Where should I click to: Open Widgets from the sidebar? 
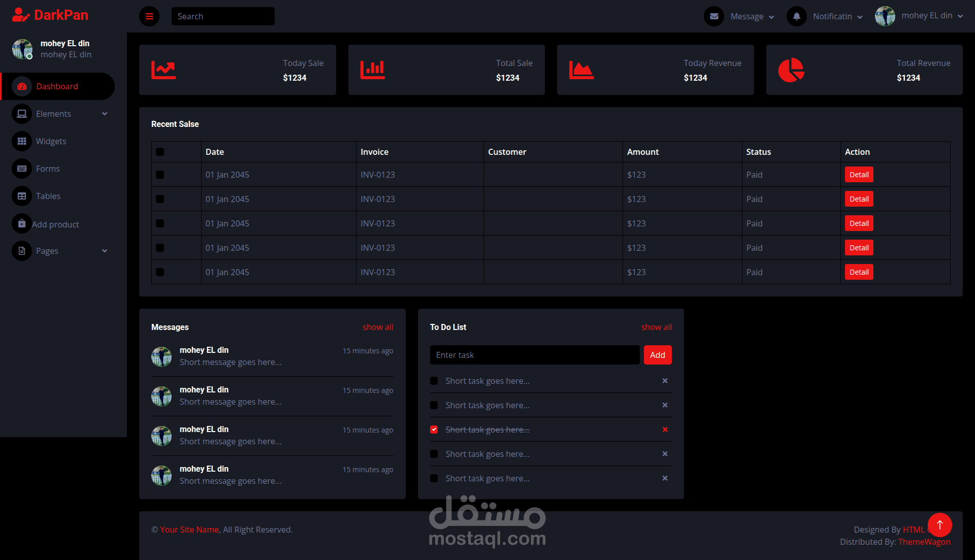tap(51, 141)
